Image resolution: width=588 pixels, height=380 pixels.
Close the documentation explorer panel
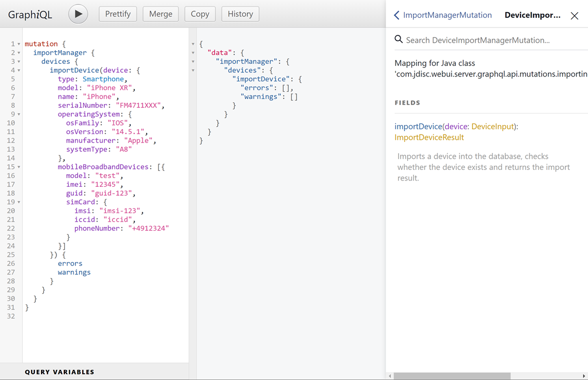(x=574, y=16)
